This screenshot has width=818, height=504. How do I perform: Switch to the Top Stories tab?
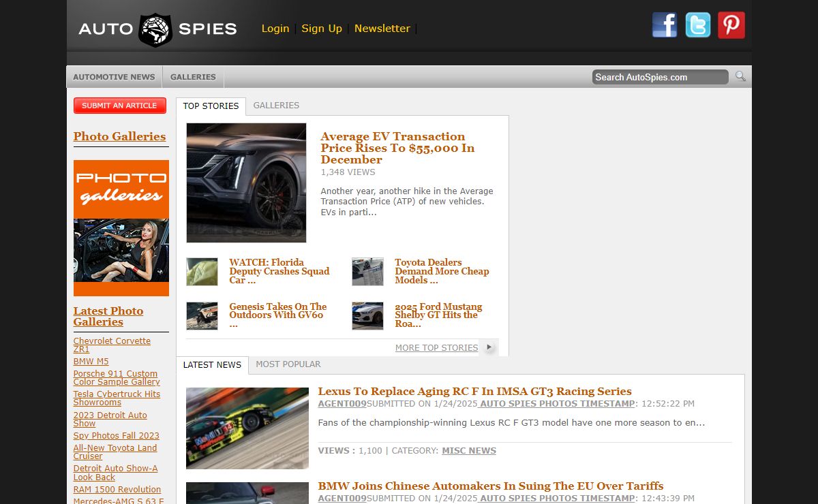point(211,106)
